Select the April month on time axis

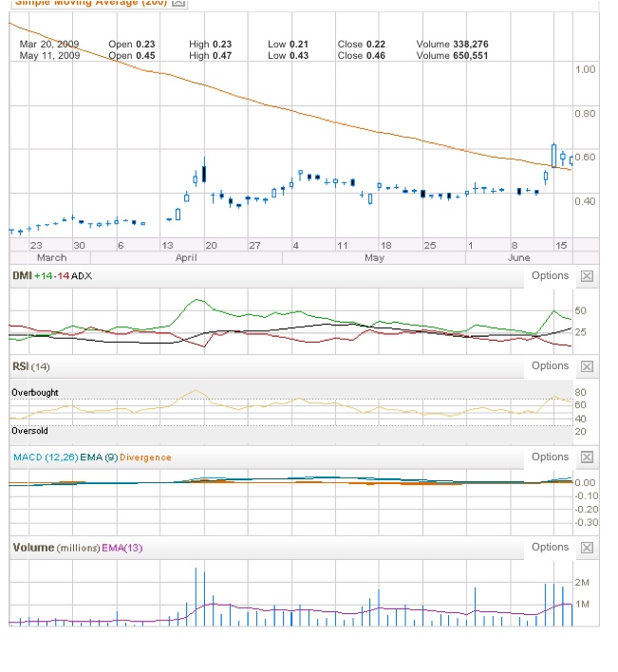pos(186,257)
